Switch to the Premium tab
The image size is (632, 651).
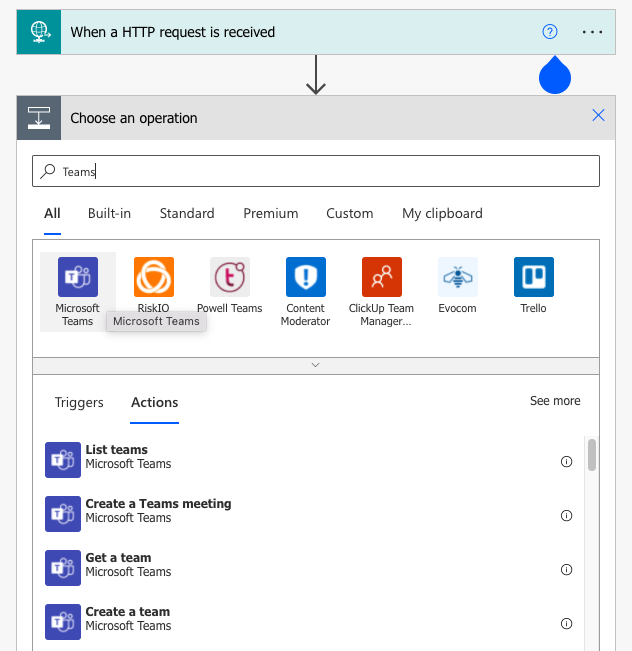pyautogui.click(x=270, y=213)
